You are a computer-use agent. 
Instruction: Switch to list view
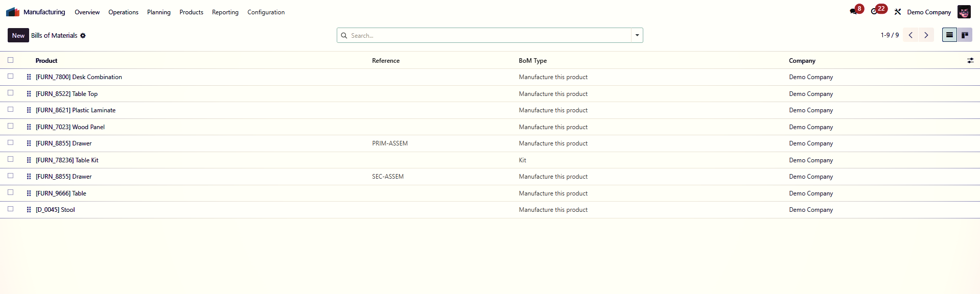tap(949, 35)
